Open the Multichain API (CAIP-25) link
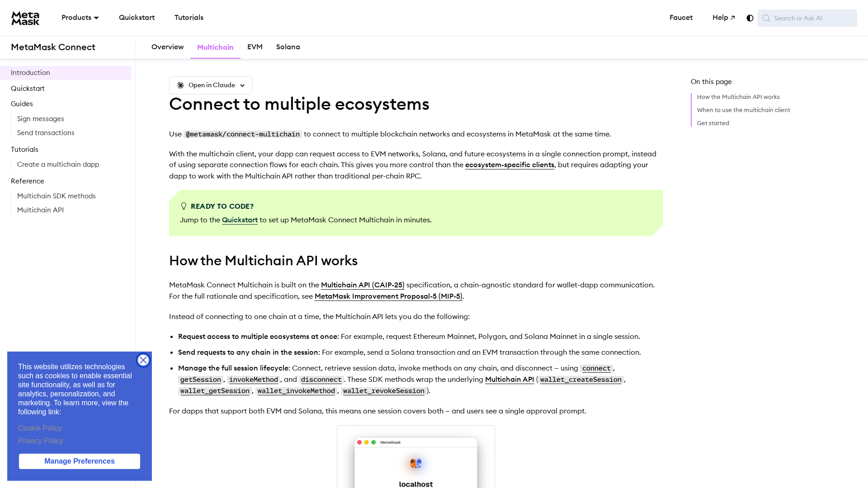Viewport: 868px width, 488px height. click(363, 285)
